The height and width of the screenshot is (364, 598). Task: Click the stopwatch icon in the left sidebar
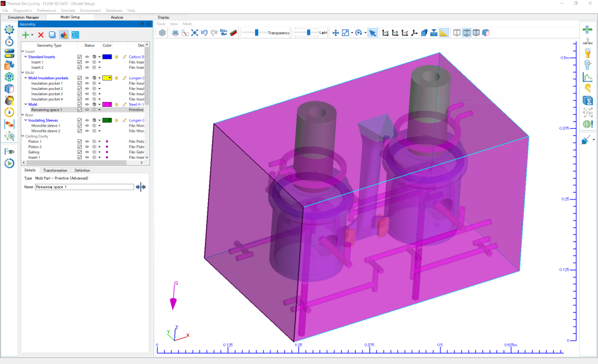[x=9, y=41]
